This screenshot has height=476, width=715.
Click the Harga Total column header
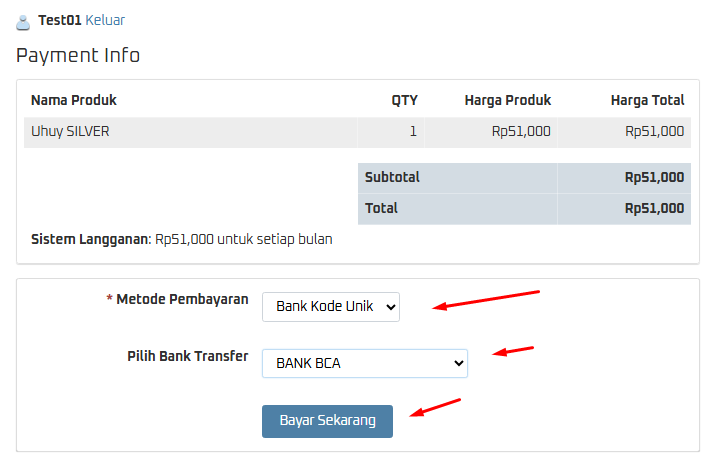(x=647, y=100)
